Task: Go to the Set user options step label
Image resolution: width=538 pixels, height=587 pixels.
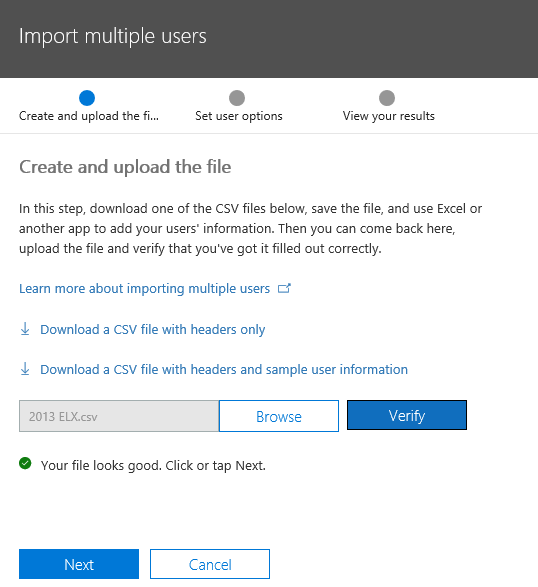Action: pos(239,116)
